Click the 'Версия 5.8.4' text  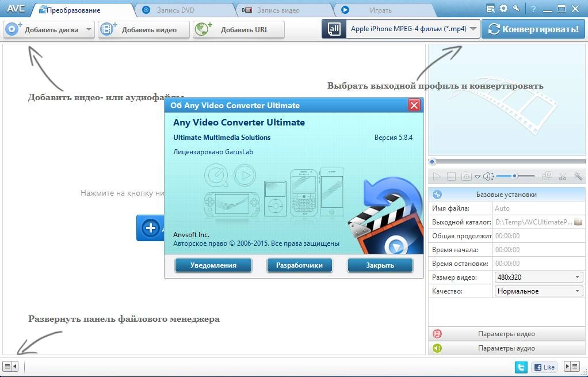click(x=394, y=138)
